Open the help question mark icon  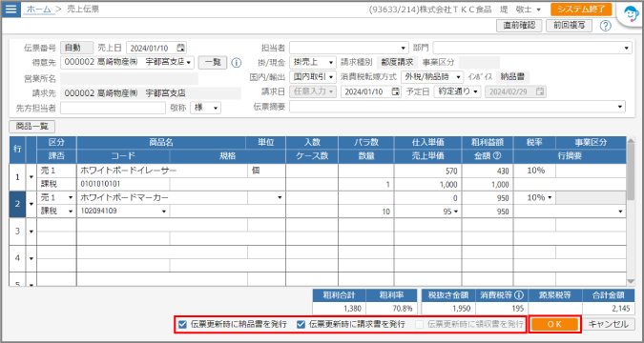[x=606, y=26]
